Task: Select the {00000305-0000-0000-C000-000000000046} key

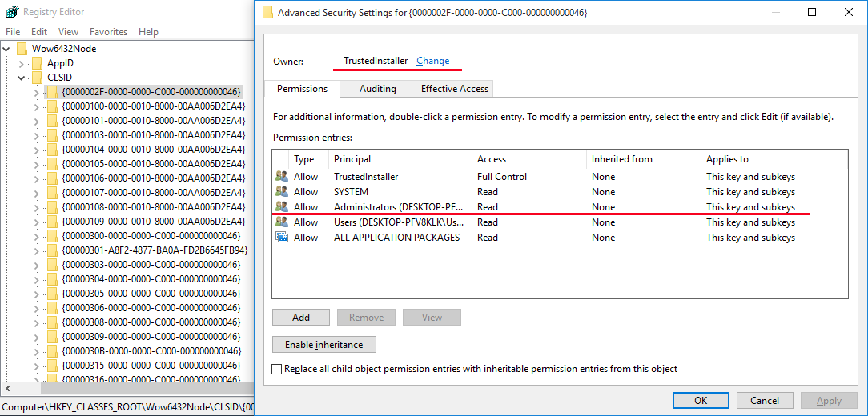Action: (x=151, y=293)
